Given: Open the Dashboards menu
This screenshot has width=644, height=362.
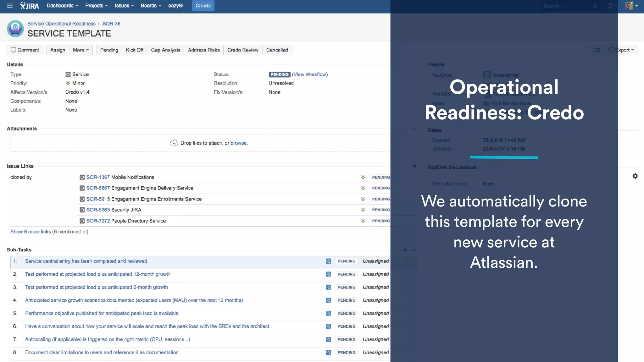Looking at the screenshot, I should (62, 6).
